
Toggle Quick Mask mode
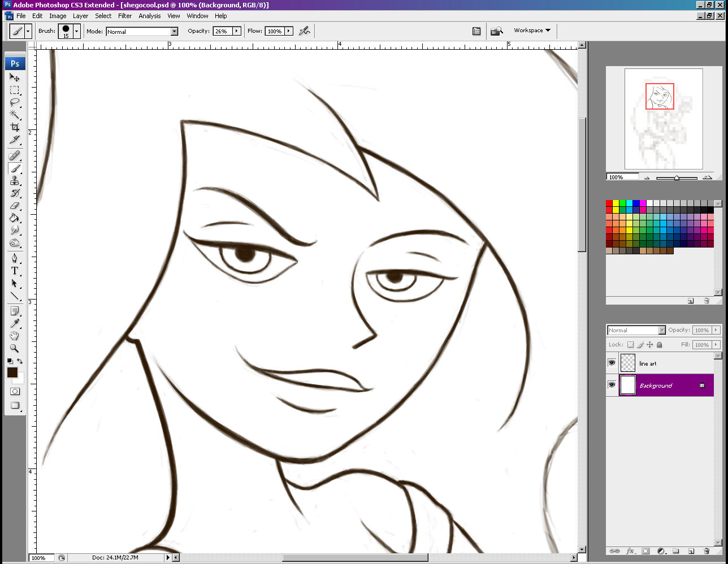tap(15, 391)
